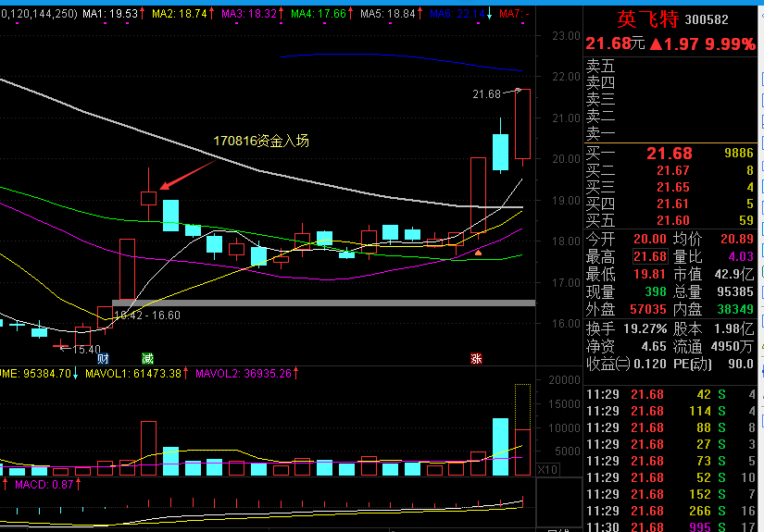Click the stock code 300582
This screenshot has width=764, height=532.
(707, 20)
